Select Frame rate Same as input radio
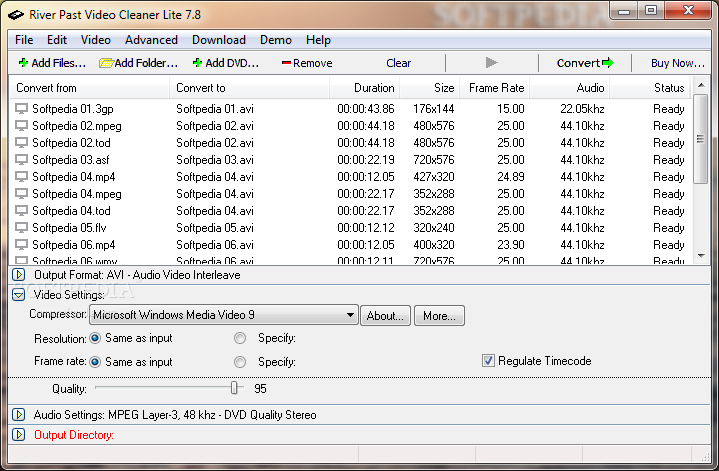 point(95,362)
